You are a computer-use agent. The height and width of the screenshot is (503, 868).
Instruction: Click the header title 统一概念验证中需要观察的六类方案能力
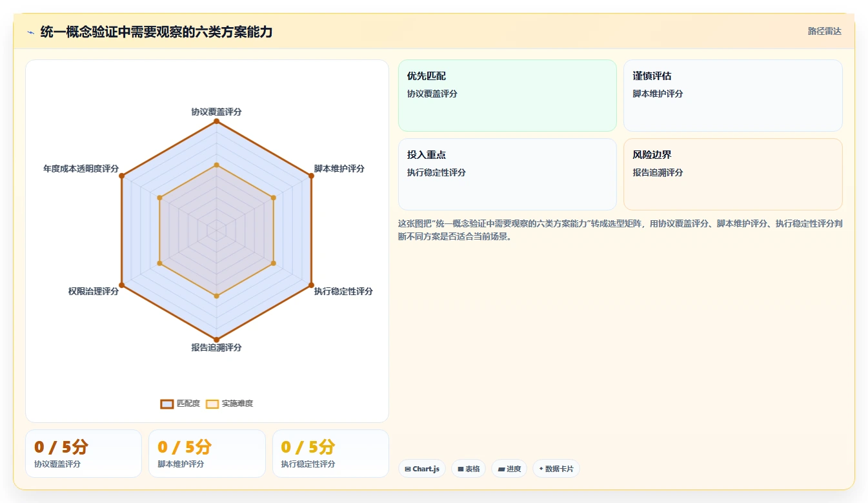pyautogui.click(x=156, y=31)
